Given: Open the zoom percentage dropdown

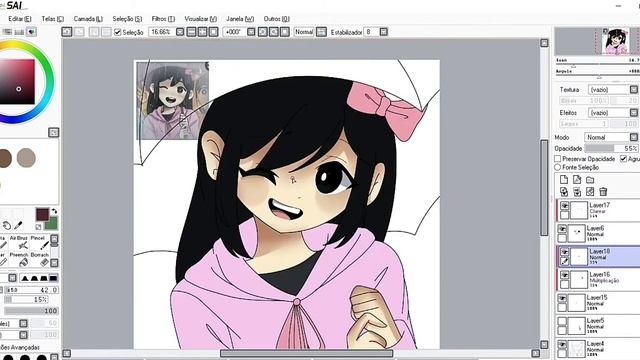Looking at the screenshot, I should click(x=180, y=32).
